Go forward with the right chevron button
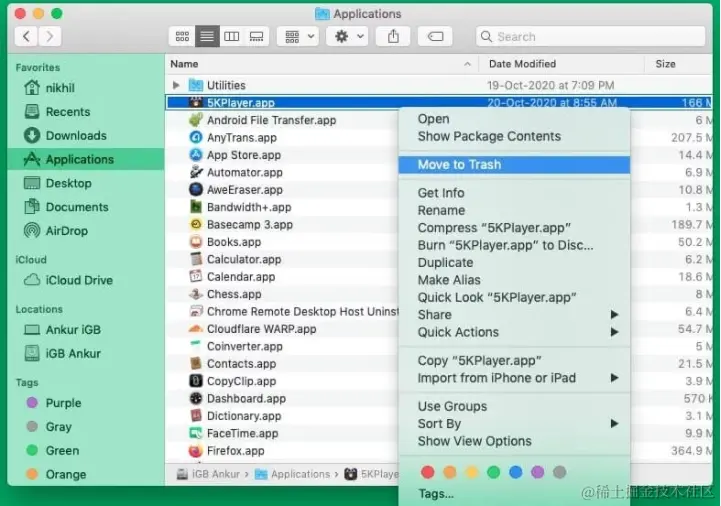The width and height of the screenshot is (721, 506). click(50, 36)
